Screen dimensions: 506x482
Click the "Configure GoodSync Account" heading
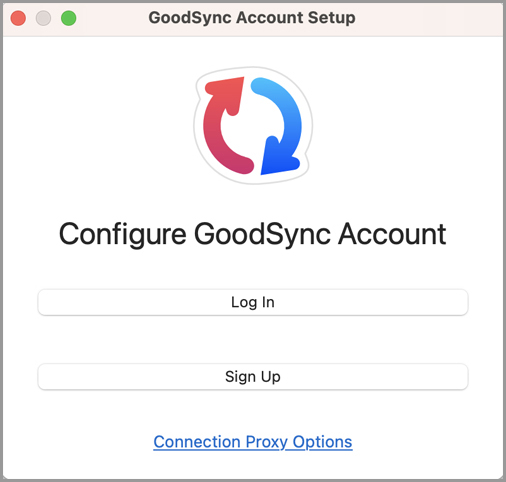tap(253, 234)
